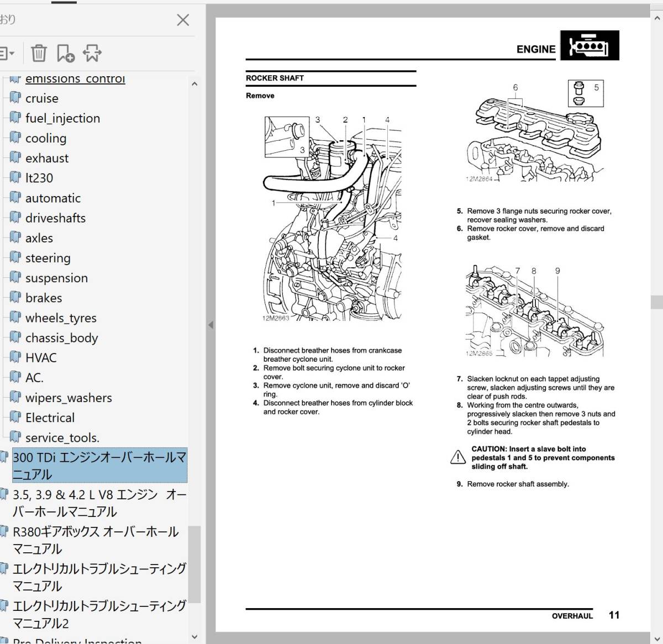The image size is (663, 644).
Task: Click the 12M2863 engine diagram
Action: point(333,219)
